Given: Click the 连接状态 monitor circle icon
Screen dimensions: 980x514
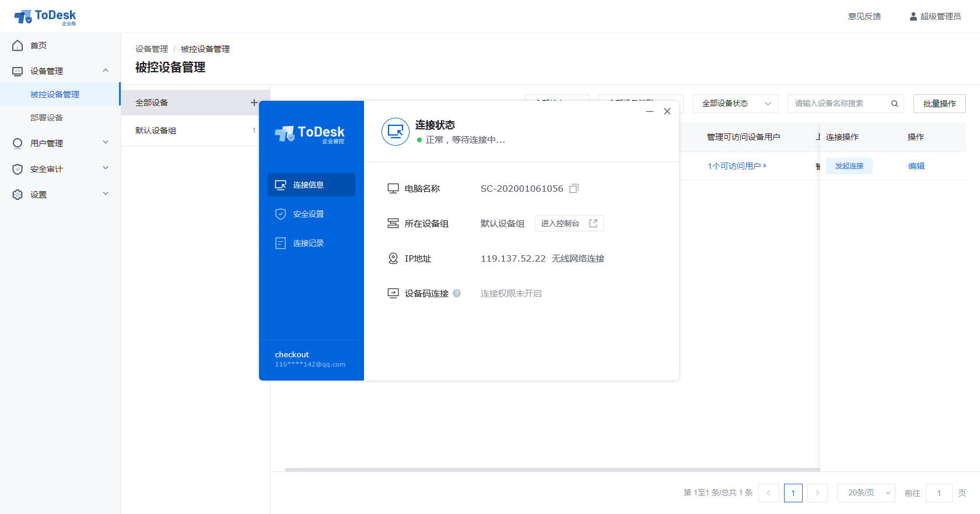Looking at the screenshot, I should point(395,132).
